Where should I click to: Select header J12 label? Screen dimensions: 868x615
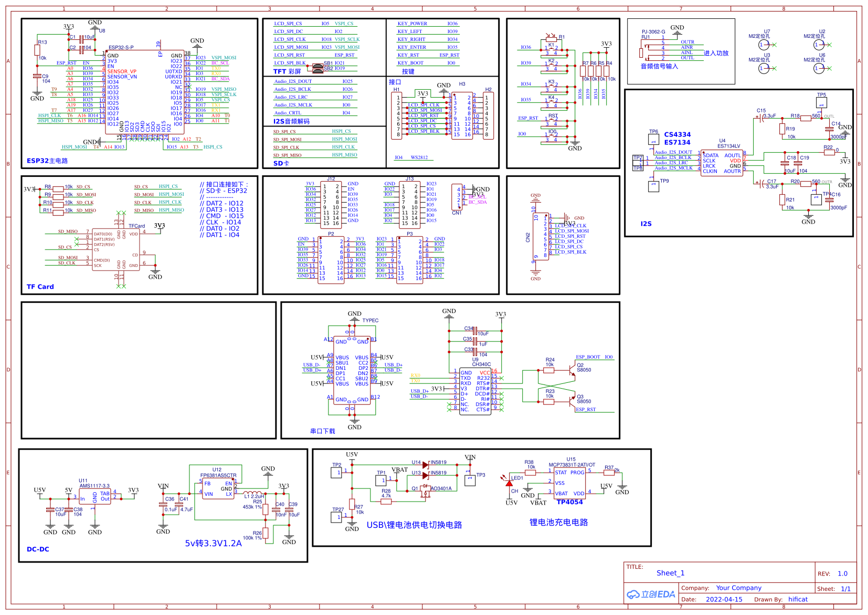click(x=331, y=179)
